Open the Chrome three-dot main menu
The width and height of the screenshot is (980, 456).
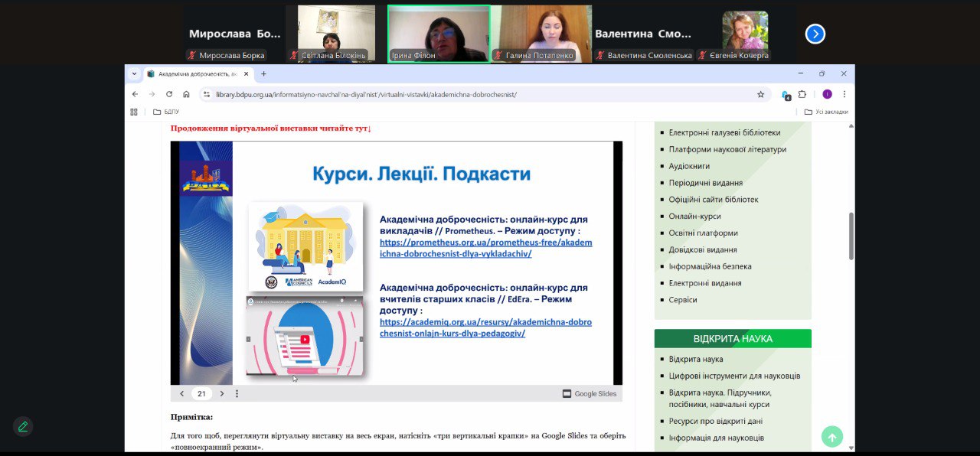point(844,94)
